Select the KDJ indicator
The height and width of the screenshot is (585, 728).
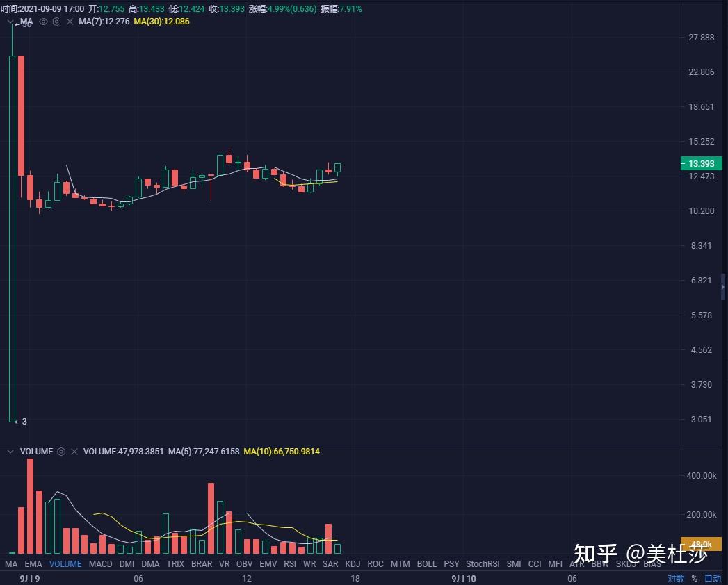click(x=352, y=564)
